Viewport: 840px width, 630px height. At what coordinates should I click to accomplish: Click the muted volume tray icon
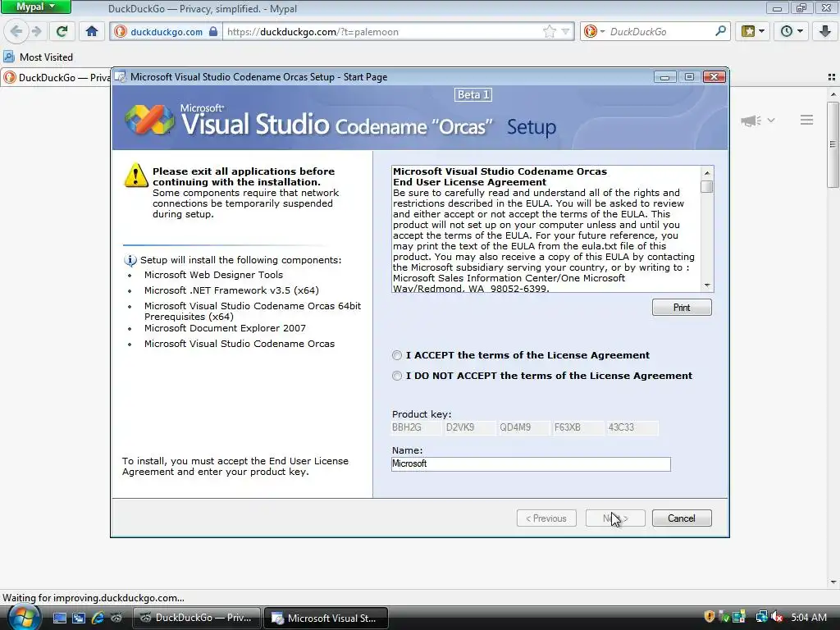(x=777, y=617)
